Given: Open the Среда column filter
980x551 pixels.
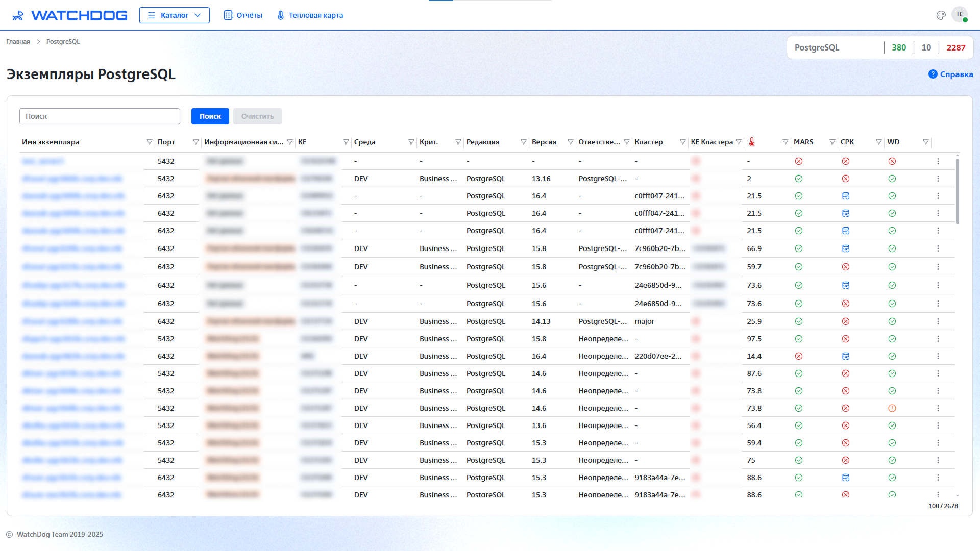Looking at the screenshot, I should coord(411,142).
